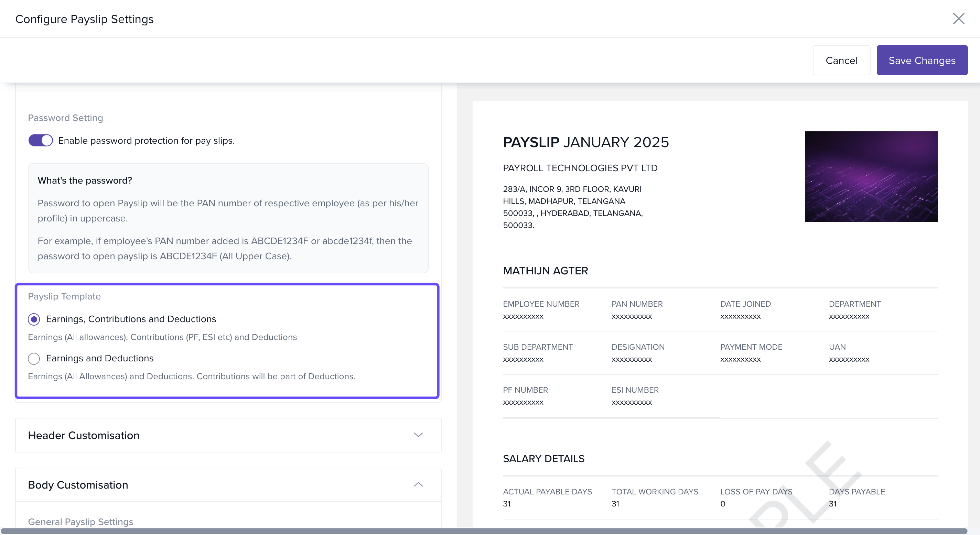This screenshot has width=980, height=535.
Task: Expand Header Customisation chevron
Action: coord(418,435)
